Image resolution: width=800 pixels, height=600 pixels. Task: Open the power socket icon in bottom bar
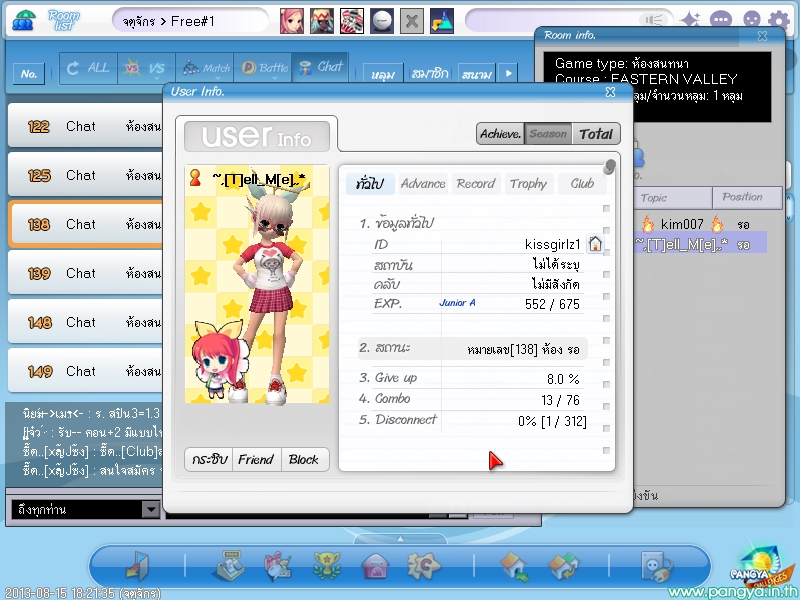coord(656,566)
